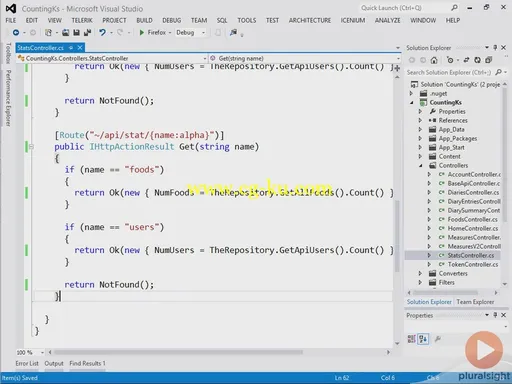512x384 pixels.
Task: Pin the StatsController.cs tab
Action: [71, 48]
